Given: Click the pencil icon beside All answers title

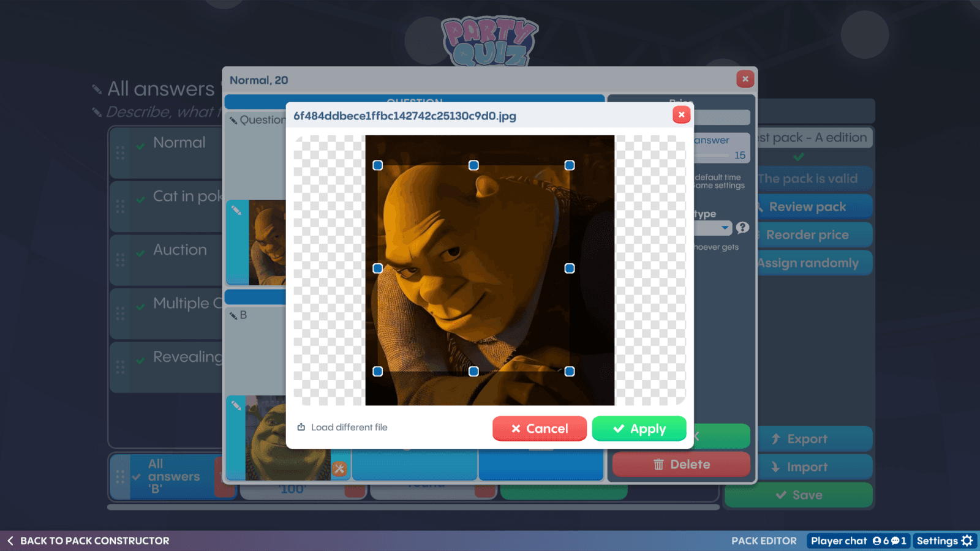Looking at the screenshot, I should click(97, 89).
